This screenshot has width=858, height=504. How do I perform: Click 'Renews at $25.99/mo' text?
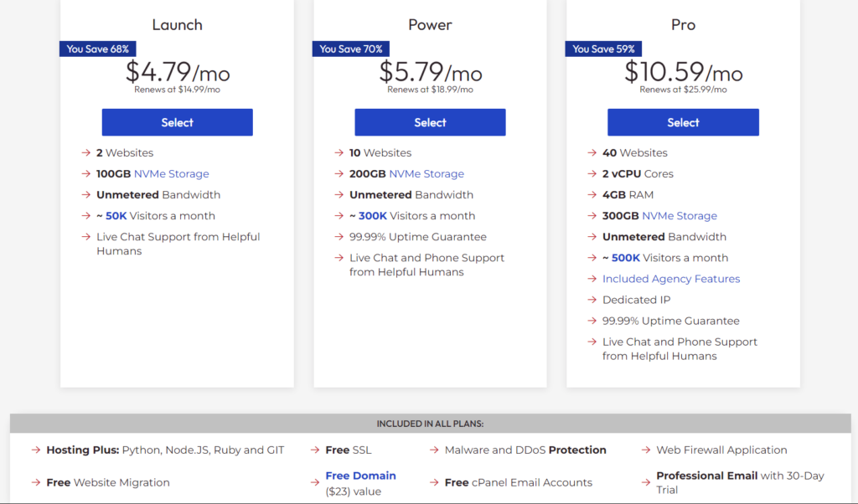click(x=683, y=90)
